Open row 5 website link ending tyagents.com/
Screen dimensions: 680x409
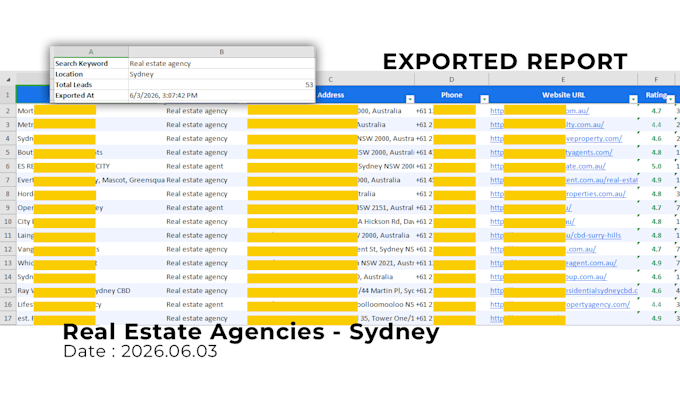coord(589,152)
